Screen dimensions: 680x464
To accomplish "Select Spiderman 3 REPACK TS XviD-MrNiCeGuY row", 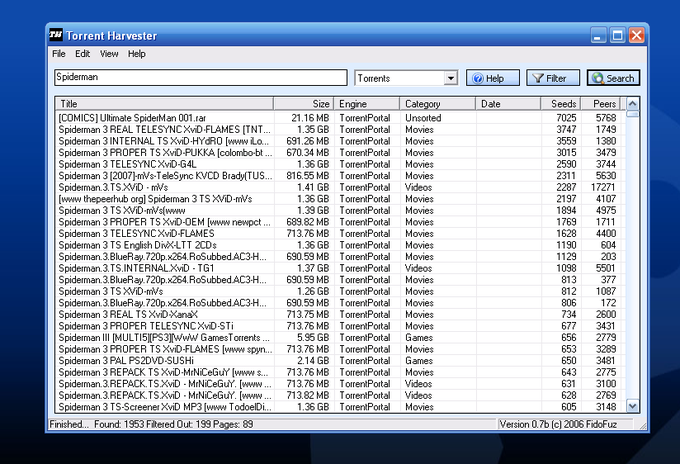I will [x=342, y=373].
